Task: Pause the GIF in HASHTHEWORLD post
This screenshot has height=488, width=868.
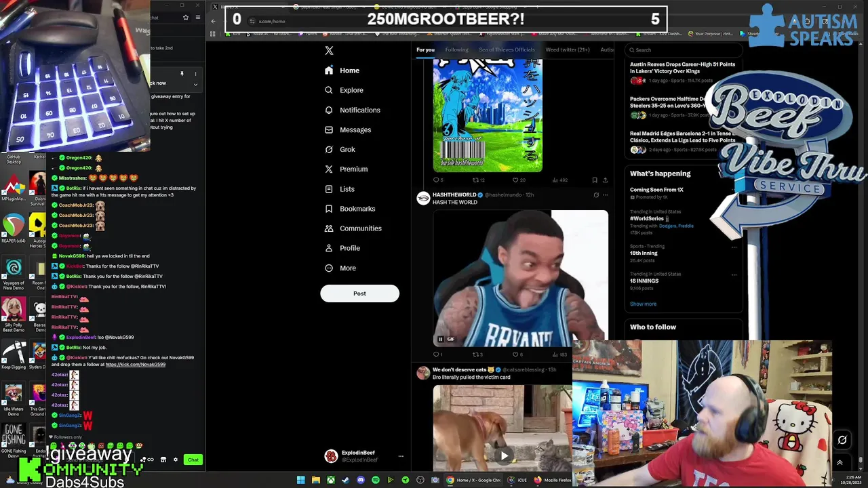Action: click(x=441, y=339)
